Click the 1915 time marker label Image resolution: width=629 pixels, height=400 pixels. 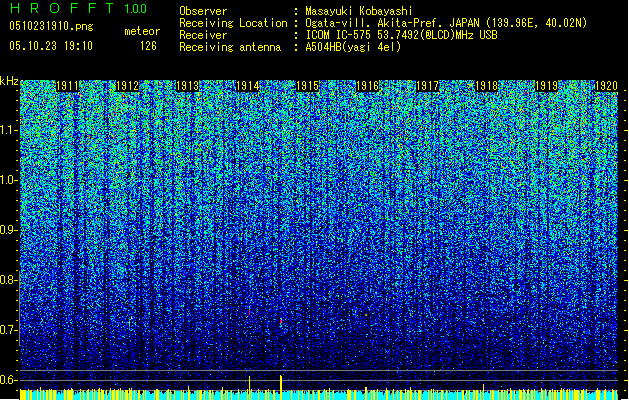tap(307, 86)
